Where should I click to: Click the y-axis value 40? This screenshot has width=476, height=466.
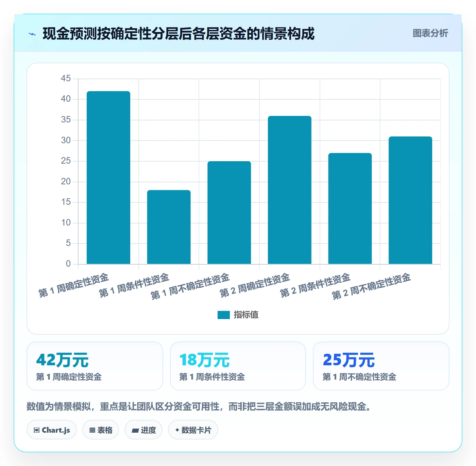click(66, 99)
